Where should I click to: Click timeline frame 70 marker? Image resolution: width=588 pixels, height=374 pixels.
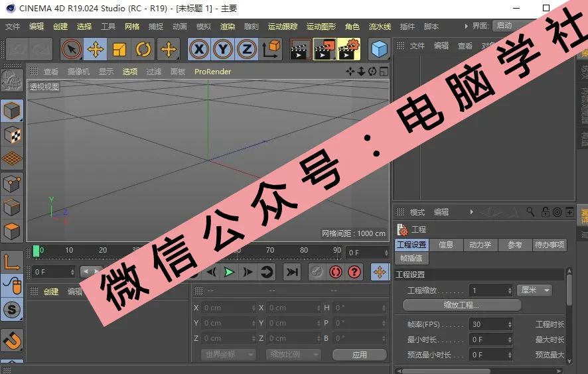[269, 250]
